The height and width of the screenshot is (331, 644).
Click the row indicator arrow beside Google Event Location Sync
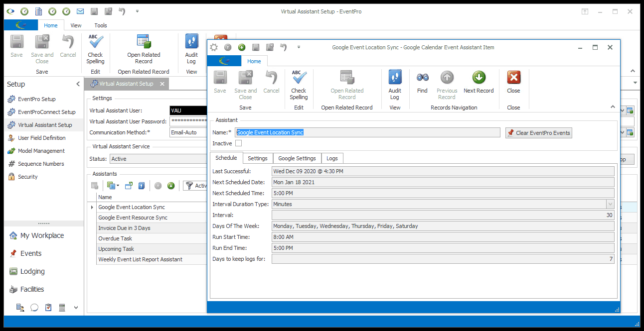[92, 207]
